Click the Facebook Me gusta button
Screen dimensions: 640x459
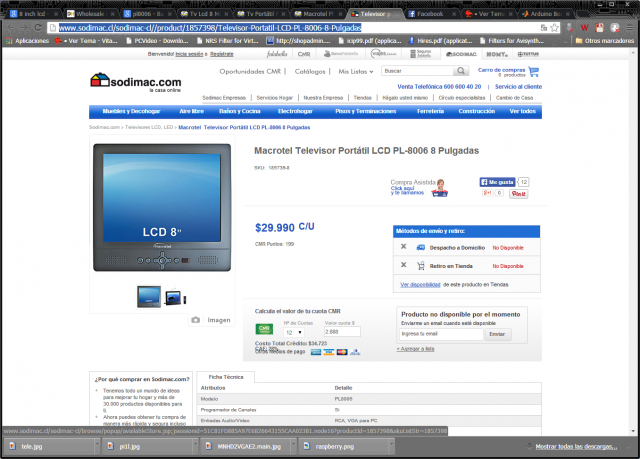click(497, 182)
